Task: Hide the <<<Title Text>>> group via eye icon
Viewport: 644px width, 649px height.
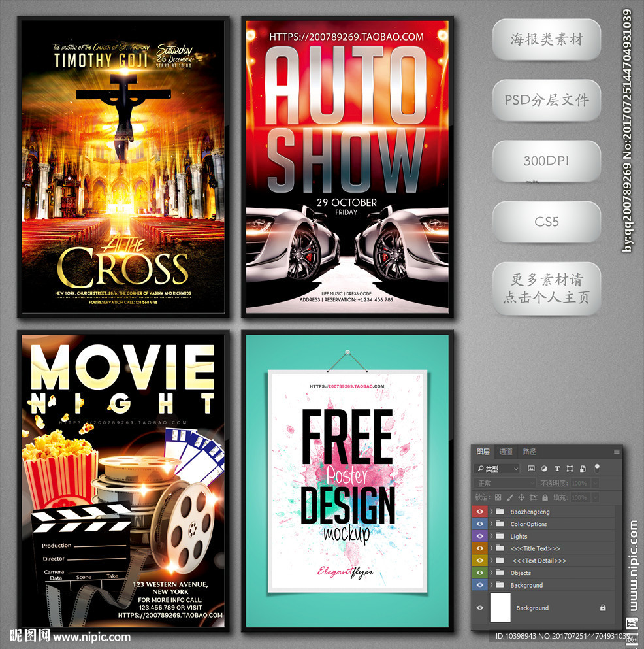Action: click(480, 548)
